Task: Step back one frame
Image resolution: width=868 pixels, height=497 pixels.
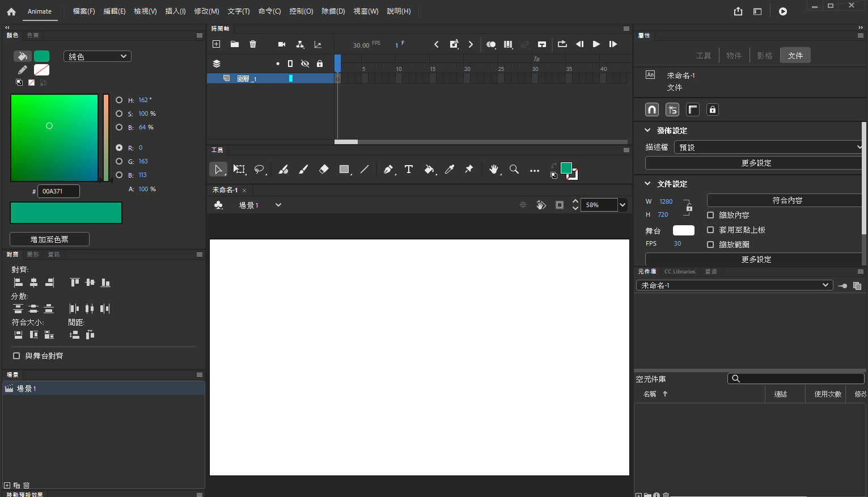Action: click(579, 44)
